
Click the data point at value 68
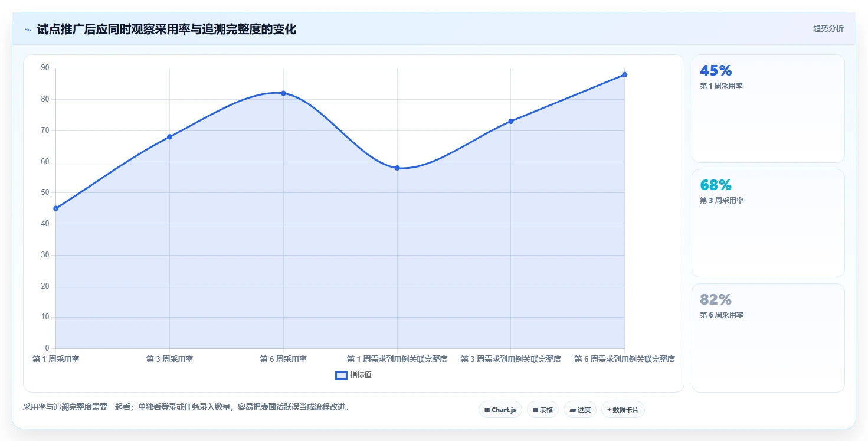tap(169, 137)
